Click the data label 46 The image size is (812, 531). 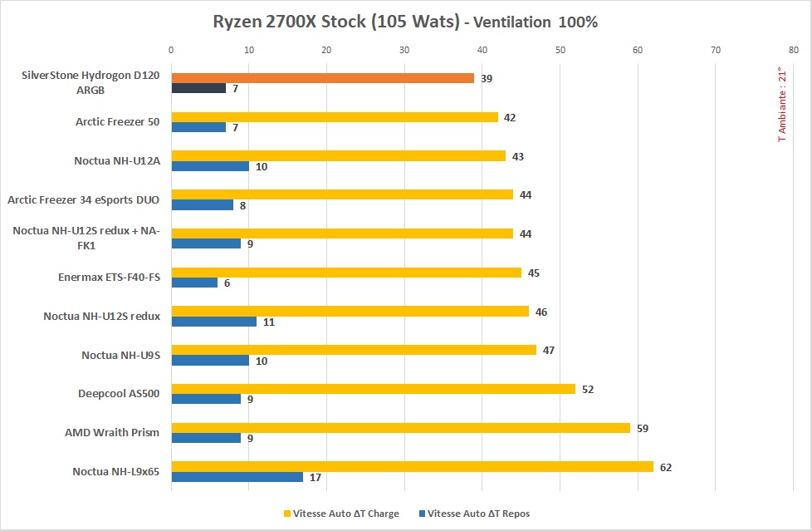click(541, 312)
